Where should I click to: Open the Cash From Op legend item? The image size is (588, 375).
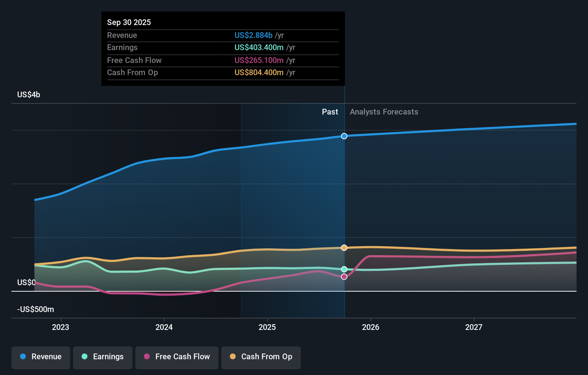(261, 357)
